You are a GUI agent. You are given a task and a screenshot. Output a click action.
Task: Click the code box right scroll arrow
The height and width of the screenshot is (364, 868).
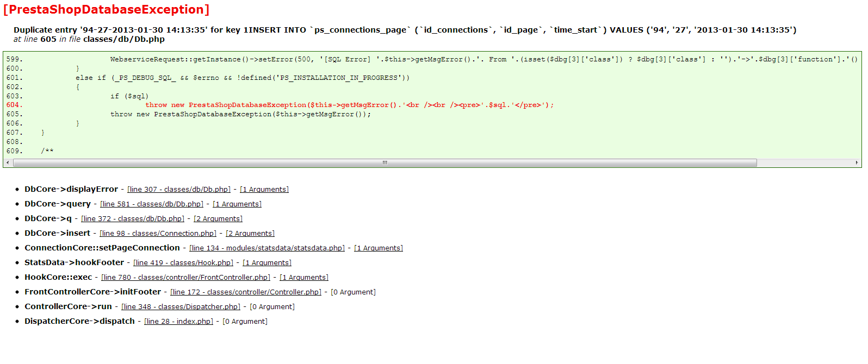(857, 163)
